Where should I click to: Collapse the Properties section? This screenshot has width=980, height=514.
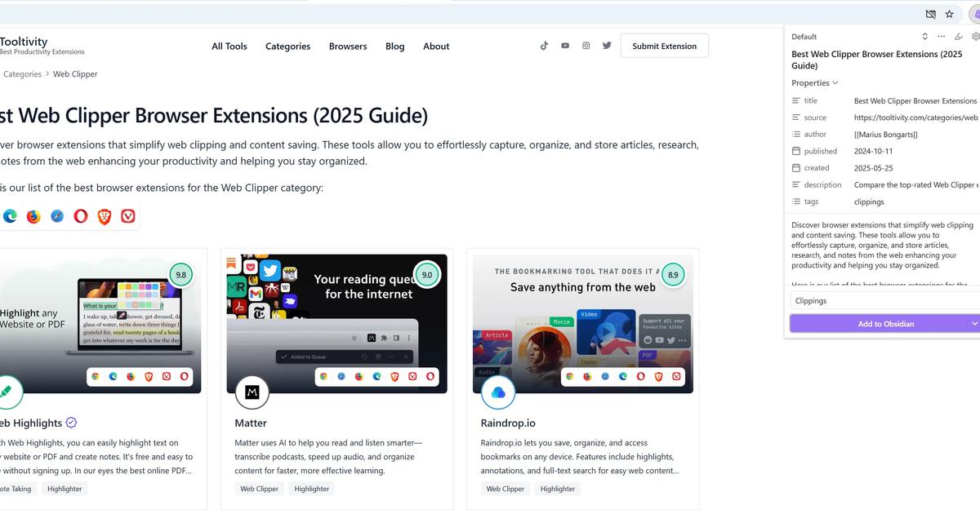(x=814, y=83)
